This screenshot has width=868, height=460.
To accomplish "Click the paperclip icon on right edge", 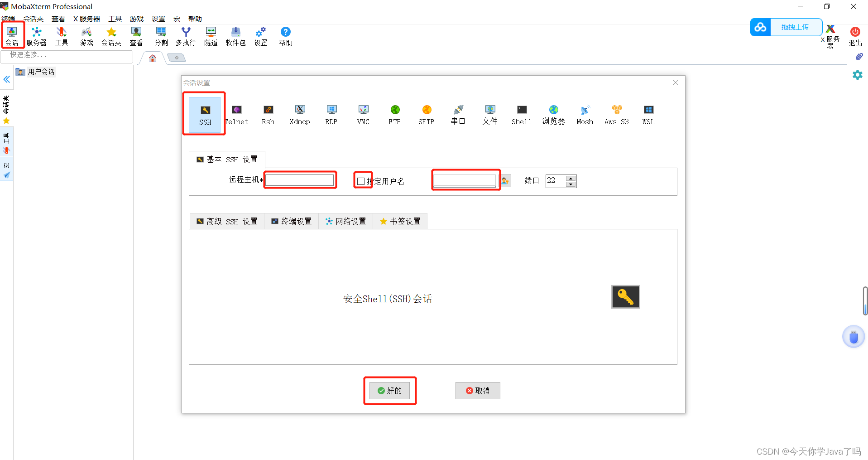I will pos(859,57).
